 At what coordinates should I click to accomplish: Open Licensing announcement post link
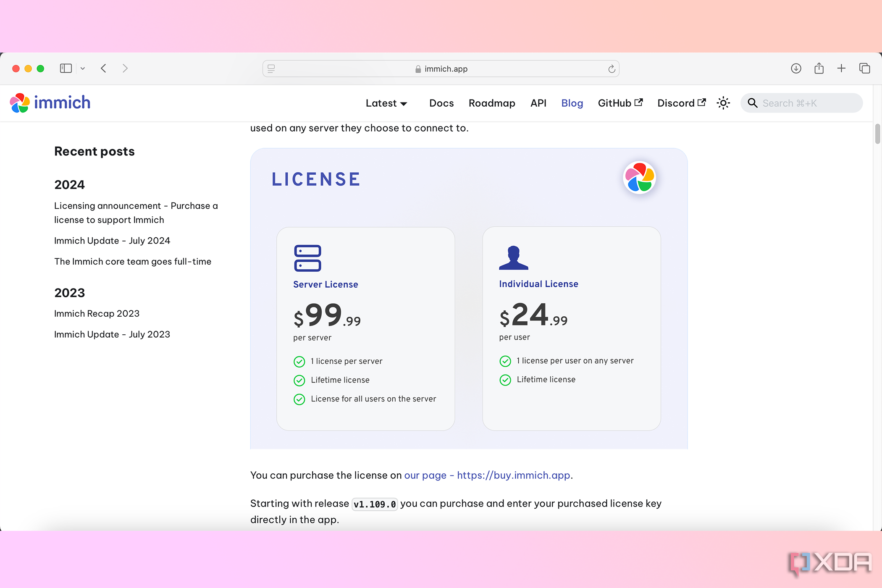(136, 213)
